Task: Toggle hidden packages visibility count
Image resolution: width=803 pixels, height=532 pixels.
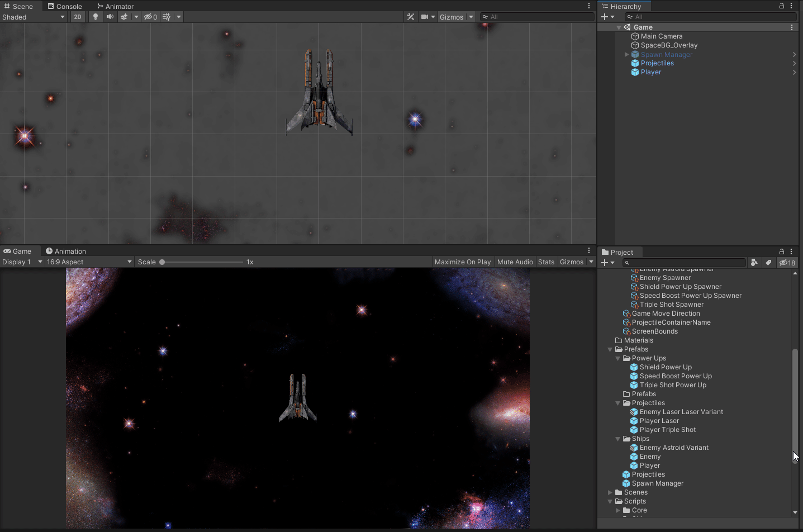Action: pyautogui.click(x=787, y=263)
